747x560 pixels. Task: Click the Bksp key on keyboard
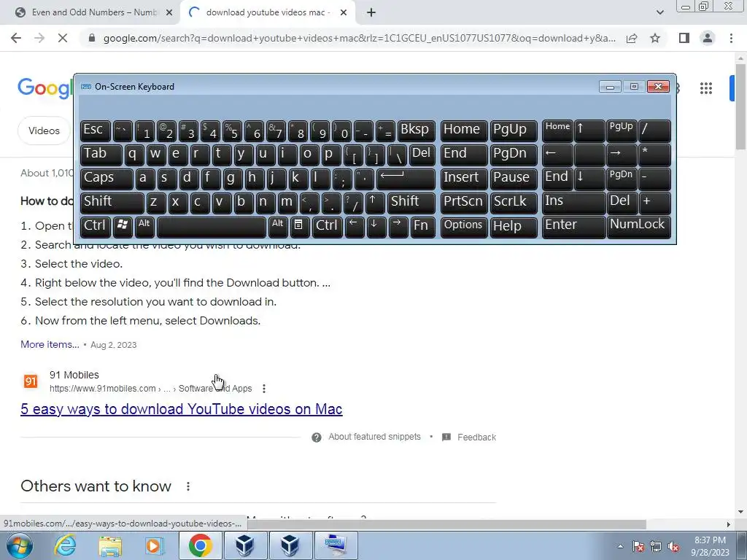pos(416,131)
